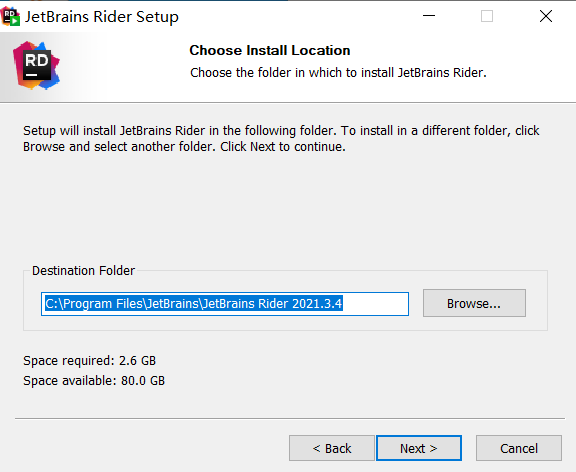The height and width of the screenshot is (472, 576).
Task: Select the 'Space required: 2.6 GB' text
Action: [90, 361]
